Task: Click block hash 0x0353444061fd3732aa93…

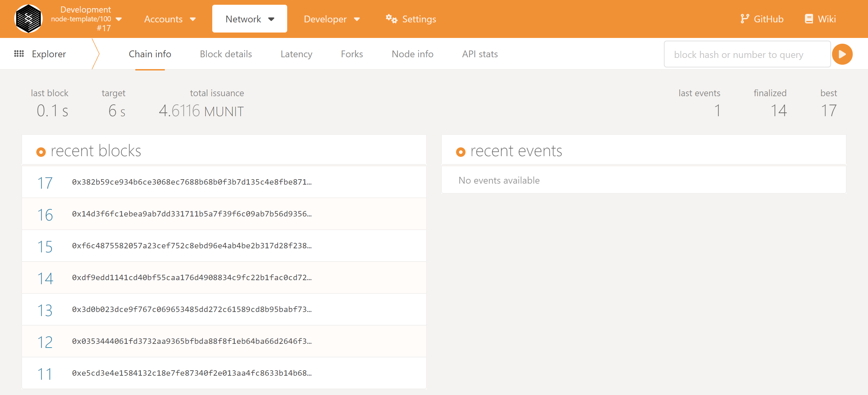Action: click(x=192, y=341)
